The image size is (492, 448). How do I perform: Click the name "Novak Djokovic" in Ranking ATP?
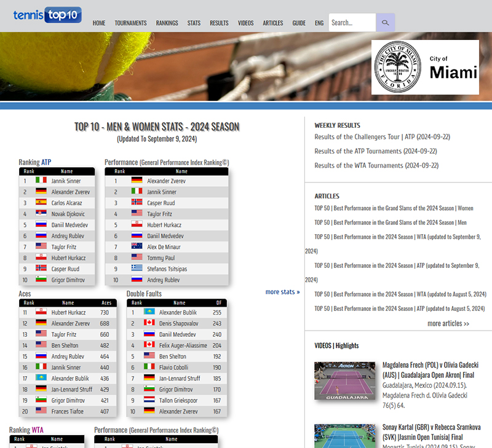tap(68, 214)
